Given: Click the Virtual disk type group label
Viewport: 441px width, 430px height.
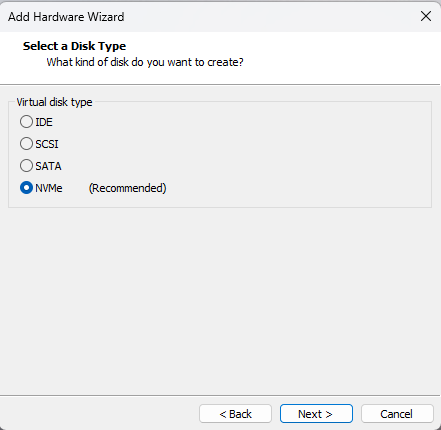Looking at the screenshot, I should (x=54, y=102).
